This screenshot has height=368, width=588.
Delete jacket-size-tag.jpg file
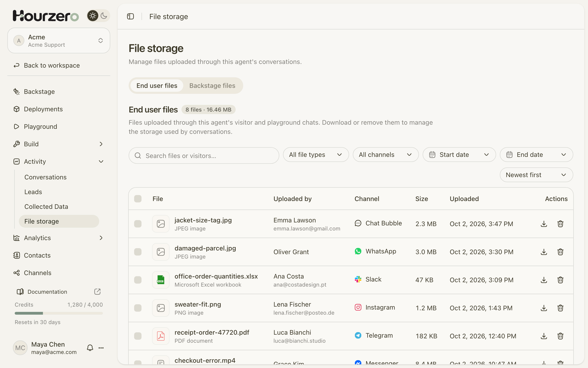(x=560, y=224)
